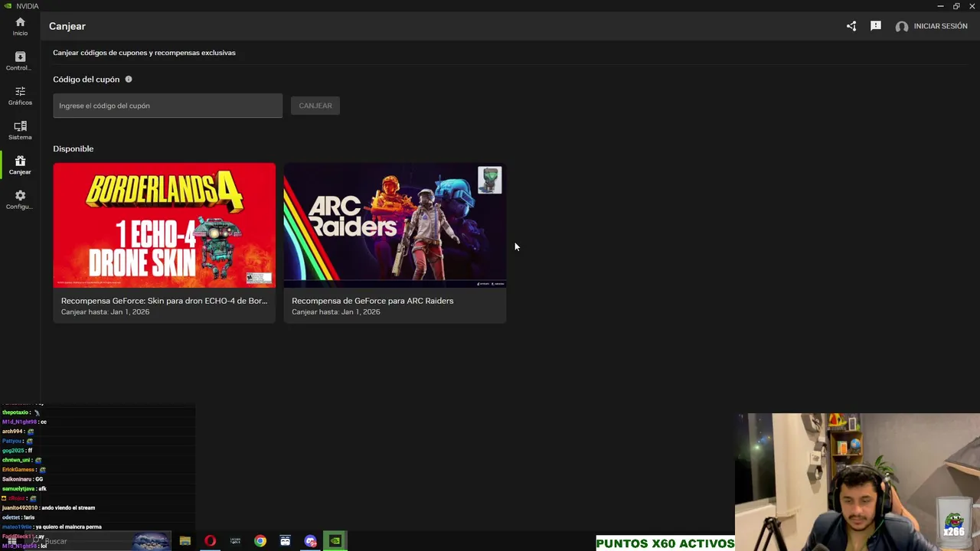
Task: Open the Sistema section
Action: coord(20,130)
